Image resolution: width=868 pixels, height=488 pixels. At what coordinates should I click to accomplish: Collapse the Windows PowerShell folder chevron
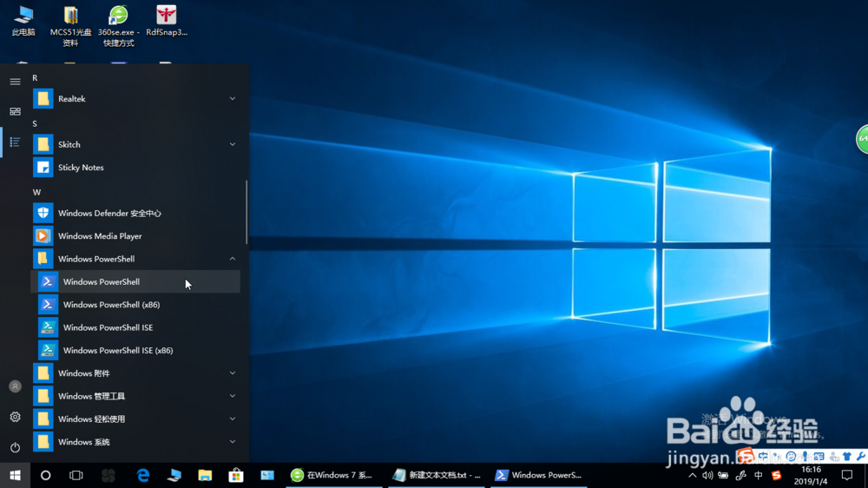(233, 259)
